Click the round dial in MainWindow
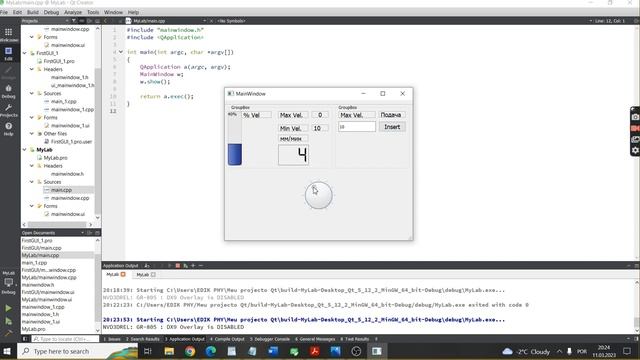The image size is (640, 360). [318, 195]
